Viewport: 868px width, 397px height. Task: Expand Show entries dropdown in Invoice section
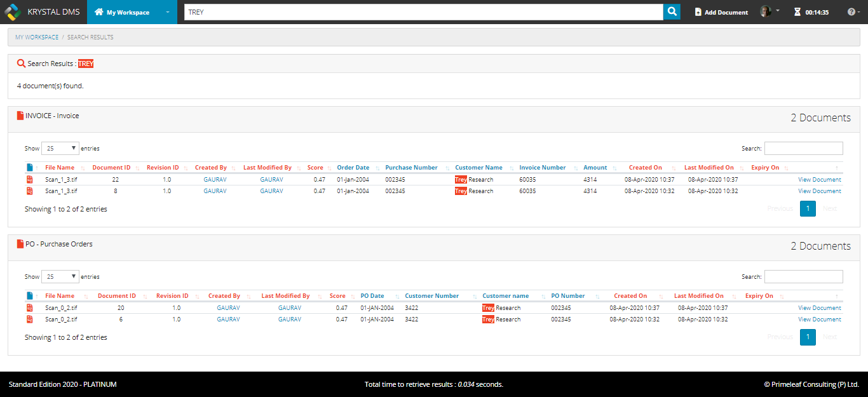click(x=60, y=148)
